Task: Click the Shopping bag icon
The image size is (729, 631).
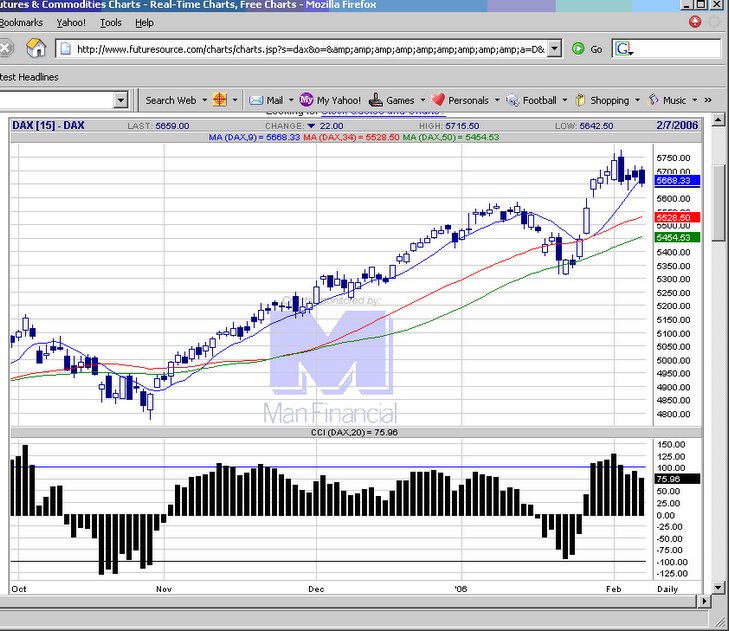Action: point(580,100)
